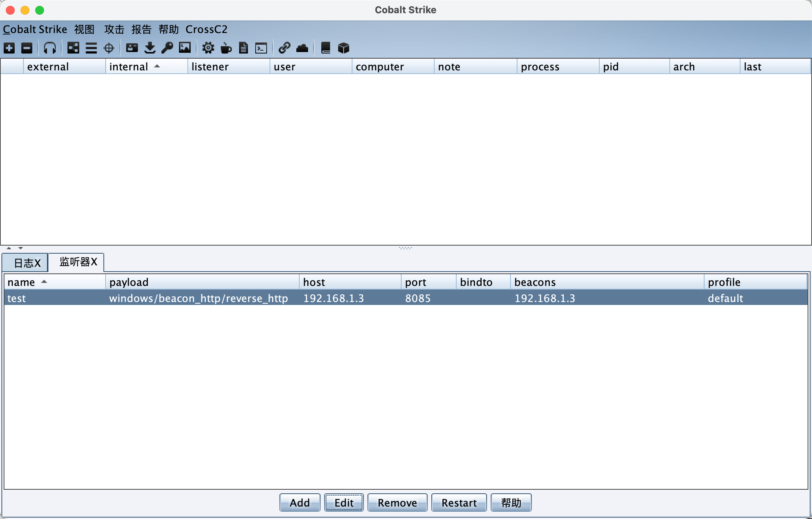The image size is (812, 519).
Task: Click the Add listener button
Action: pos(300,503)
